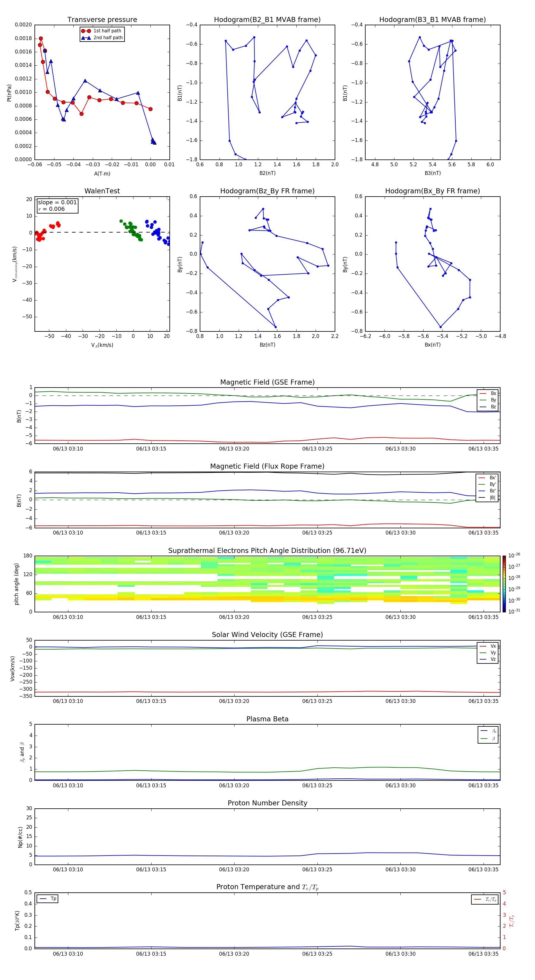535x980 pixels.
Task: Click the Plasma Beta legend box
Action: coord(488,735)
